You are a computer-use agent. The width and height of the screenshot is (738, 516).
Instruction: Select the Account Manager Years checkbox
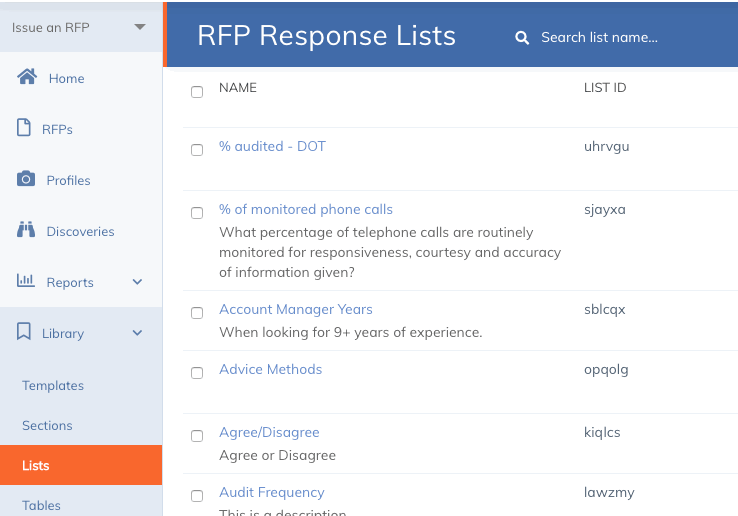[x=197, y=313]
